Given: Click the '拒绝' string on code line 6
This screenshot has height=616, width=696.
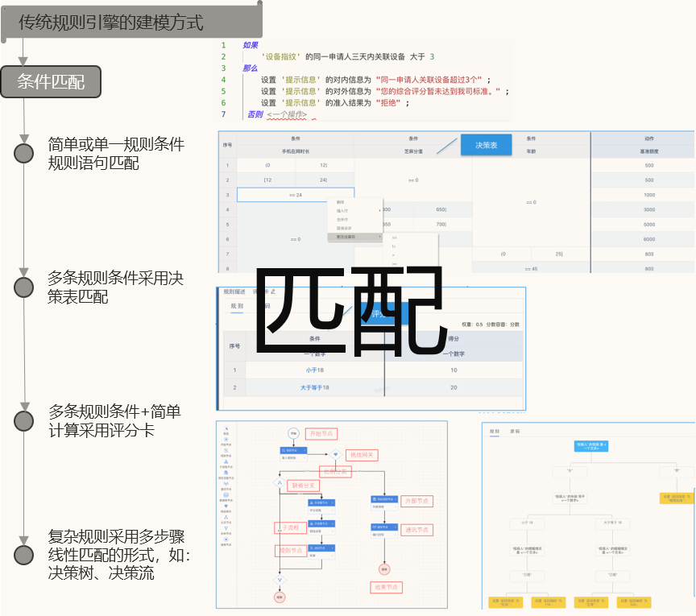Looking at the screenshot, I should click(390, 103).
